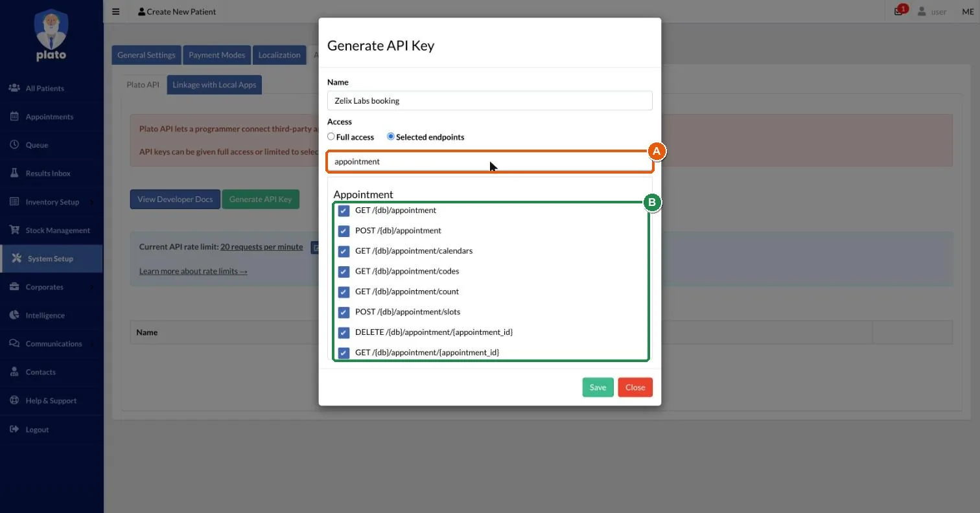
Task: Click the Plato logo in sidebar
Action: pyautogui.click(x=51, y=36)
